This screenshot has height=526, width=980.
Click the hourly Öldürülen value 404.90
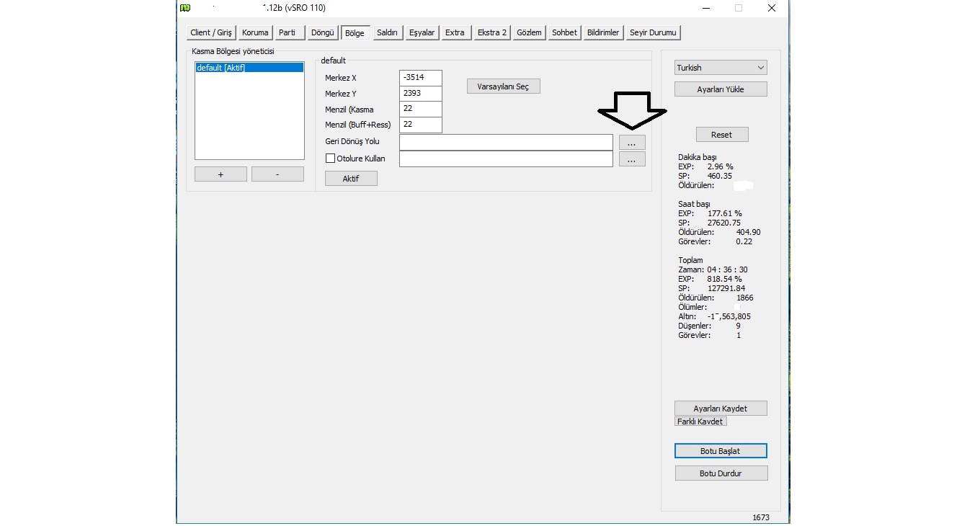[748, 233]
